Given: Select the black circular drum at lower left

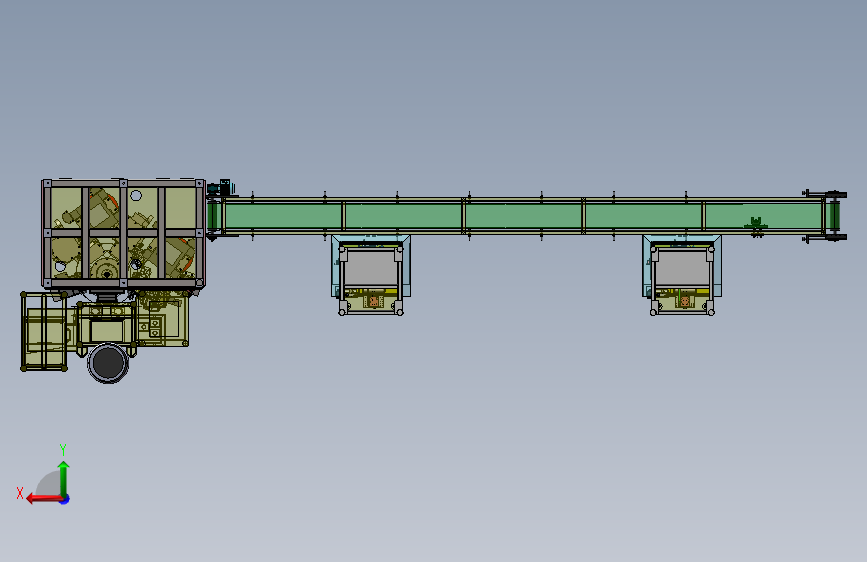Looking at the screenshot, I should (108, 363).
